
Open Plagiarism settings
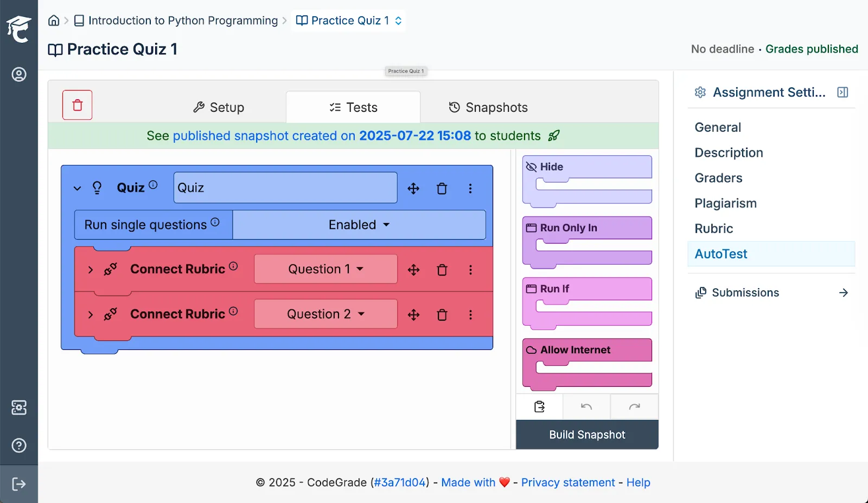[x=771, y=203]
